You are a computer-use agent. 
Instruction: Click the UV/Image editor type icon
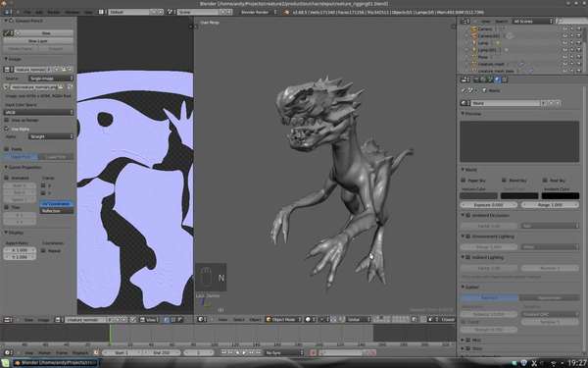tap(7, 320)
